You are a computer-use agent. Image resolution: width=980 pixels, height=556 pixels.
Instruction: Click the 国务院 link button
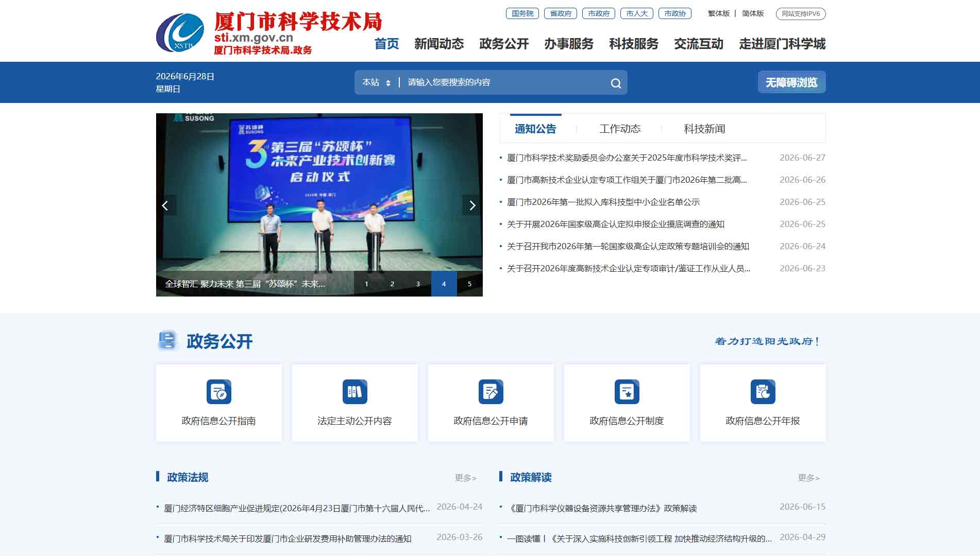click(522, 13)
